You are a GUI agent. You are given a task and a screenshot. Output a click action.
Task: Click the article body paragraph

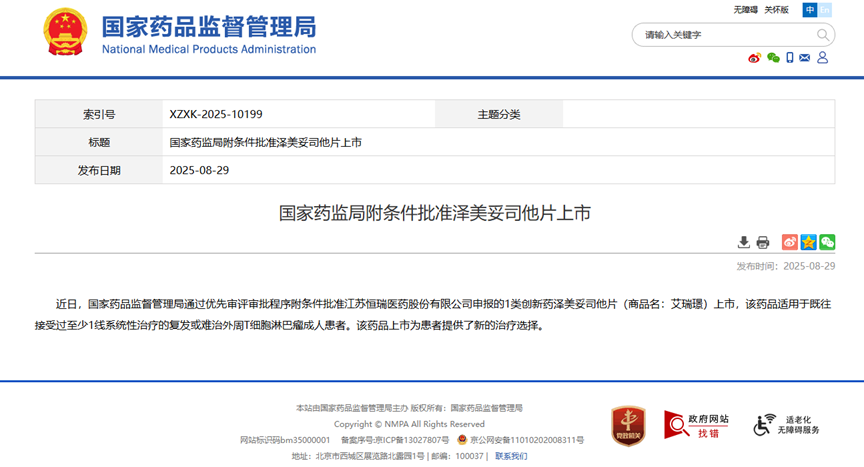(x=435, y=314)
